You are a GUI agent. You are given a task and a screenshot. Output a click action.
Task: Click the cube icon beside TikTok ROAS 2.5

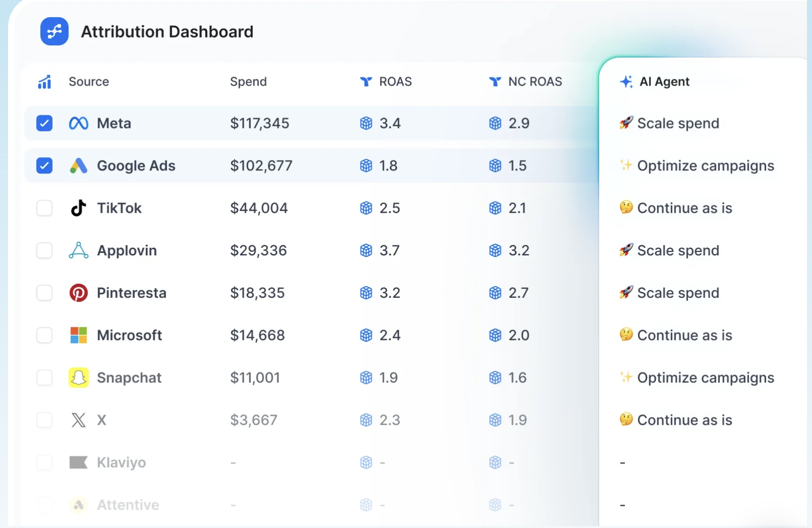(366, 208)
